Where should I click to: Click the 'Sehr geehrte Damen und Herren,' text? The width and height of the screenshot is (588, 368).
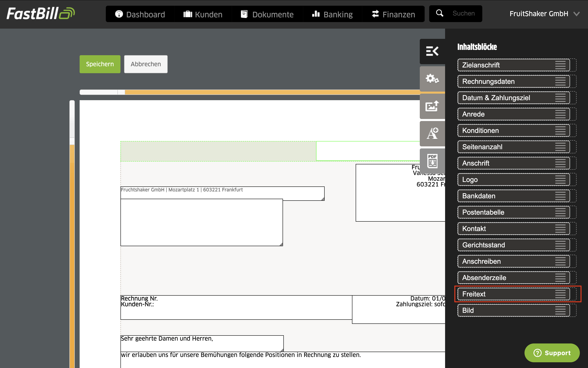(167, 339)
